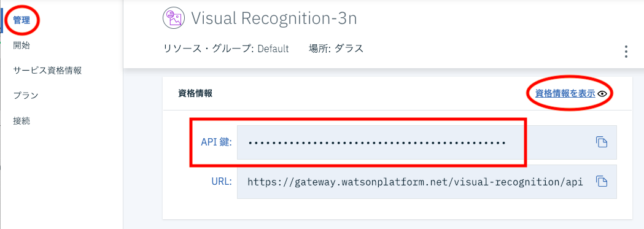Click the Visual Recognition service icon
This screenshot has height=229, width=644.
click(173, 18)
